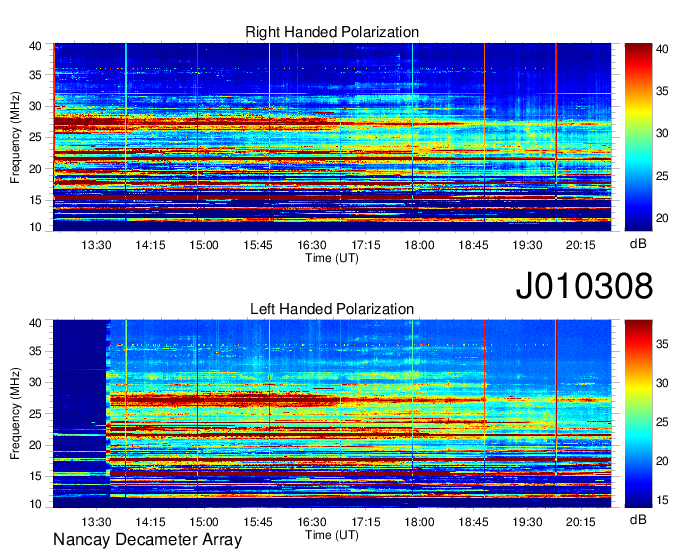Click the 13:30 tick under the Right Handed plot

point(96,245)
